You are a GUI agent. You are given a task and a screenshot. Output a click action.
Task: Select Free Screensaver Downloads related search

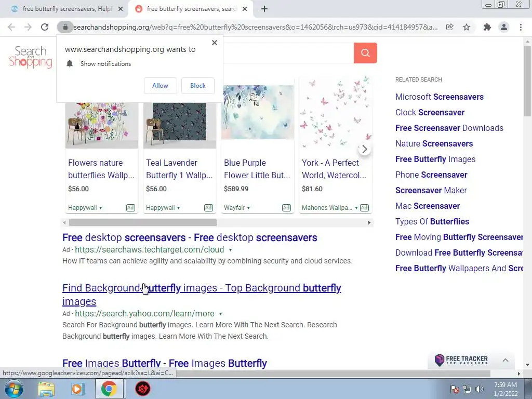point(449,128)
